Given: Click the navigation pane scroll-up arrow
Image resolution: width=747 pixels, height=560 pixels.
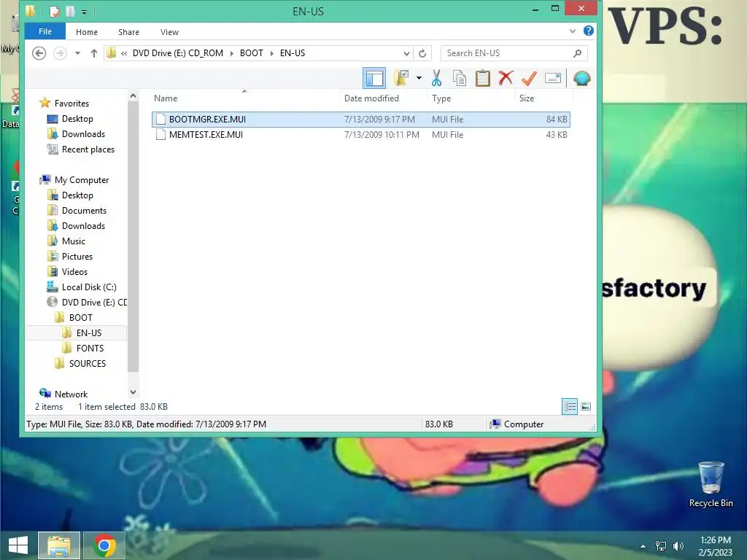Looking at the screenshot, I should [133, 96].
